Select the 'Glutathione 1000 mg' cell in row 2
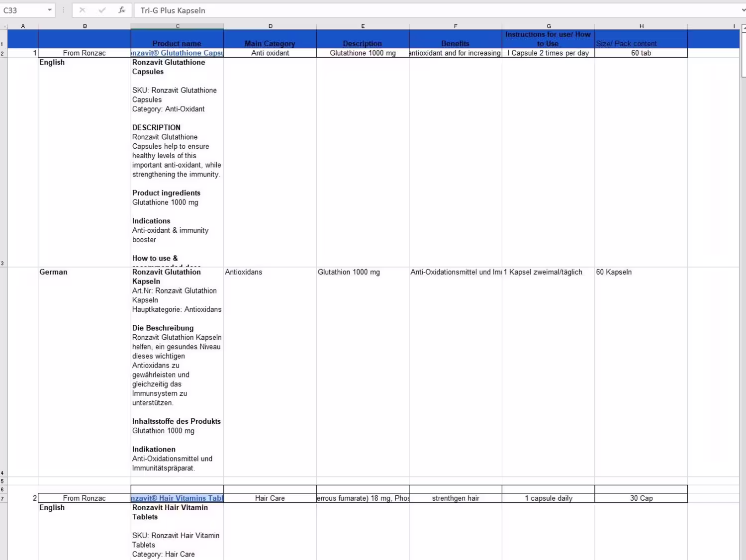Image resolution: width=746 pixels, height=560 pixels. (x=363, y=53)
